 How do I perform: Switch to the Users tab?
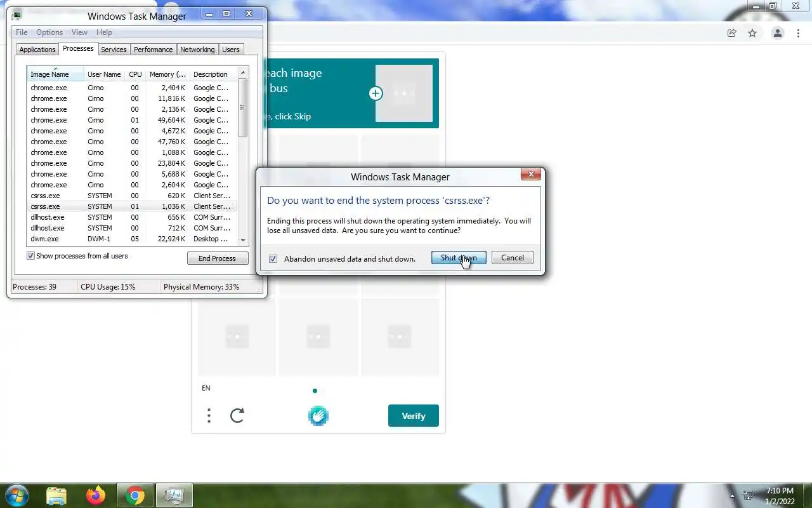coord(231,50)
